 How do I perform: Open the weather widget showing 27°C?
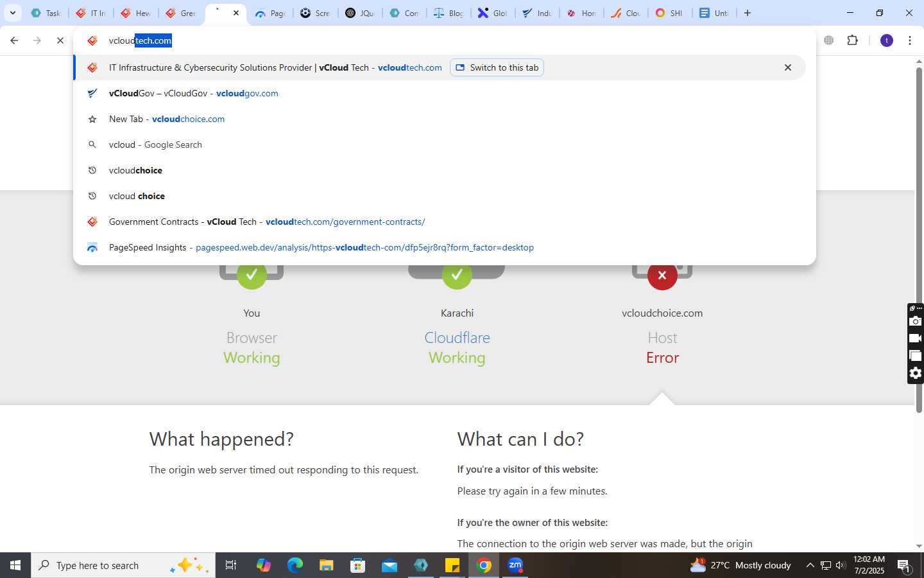(x=740, y=565)
